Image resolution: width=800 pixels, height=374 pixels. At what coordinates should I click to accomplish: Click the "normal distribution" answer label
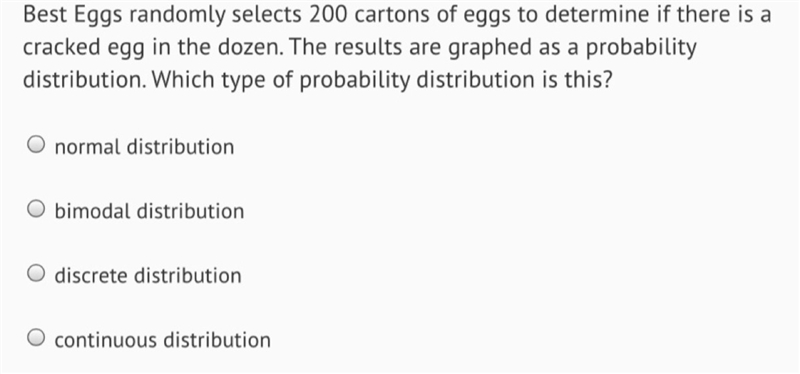[144, 147]
